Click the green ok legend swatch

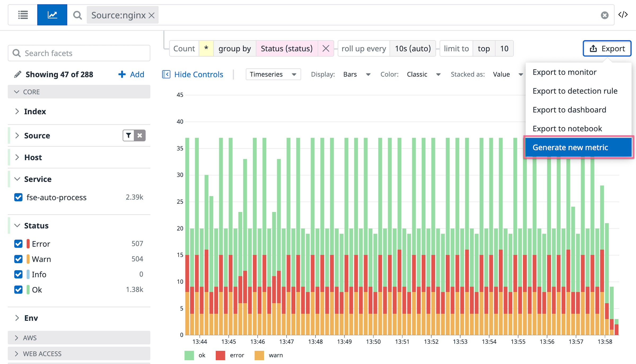[189, 355]
